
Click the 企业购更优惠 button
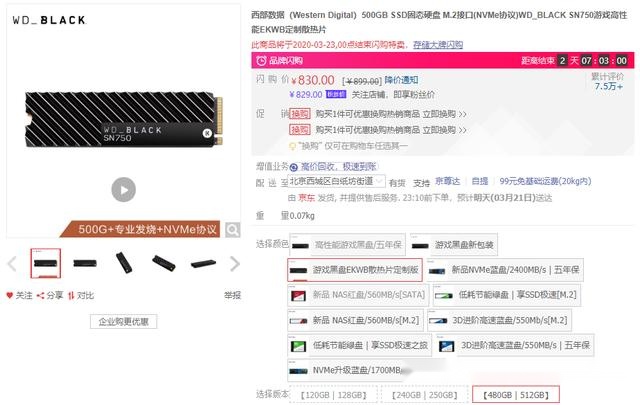pyautogui.click(x=123, y=322)
